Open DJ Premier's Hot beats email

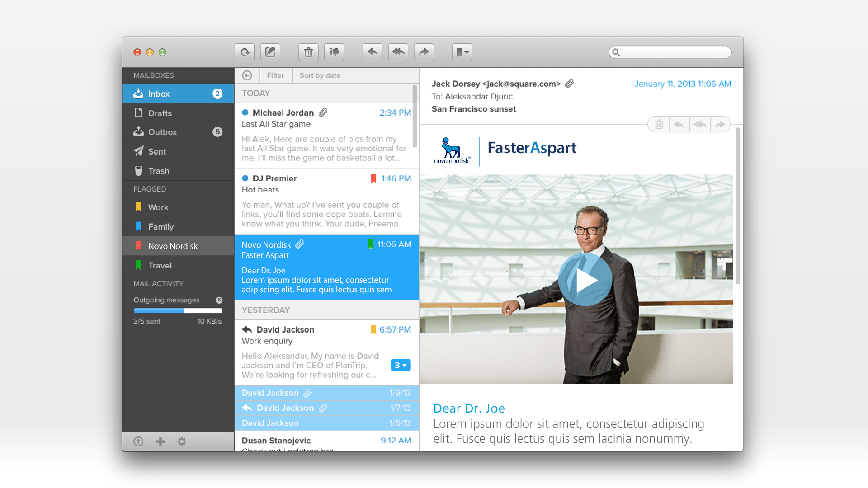326,202
